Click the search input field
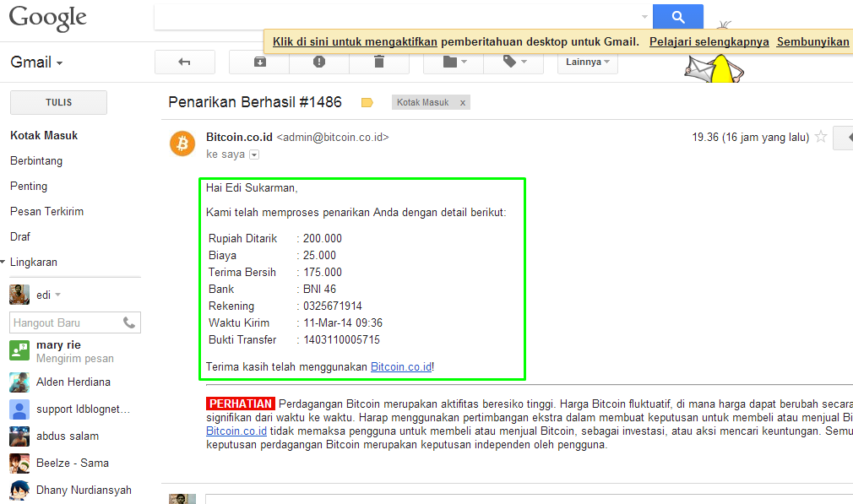 (397, 17)
